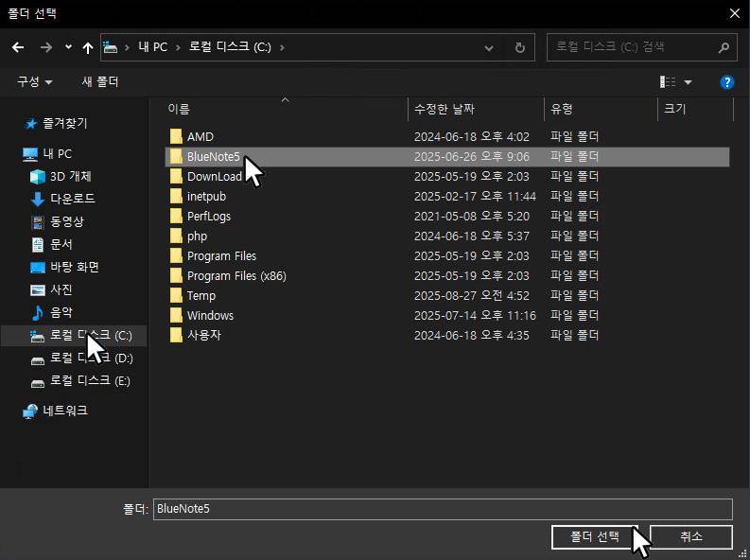Select 내 PC in the address bar
Screen dimensions: 750x560
pos(152,47)
